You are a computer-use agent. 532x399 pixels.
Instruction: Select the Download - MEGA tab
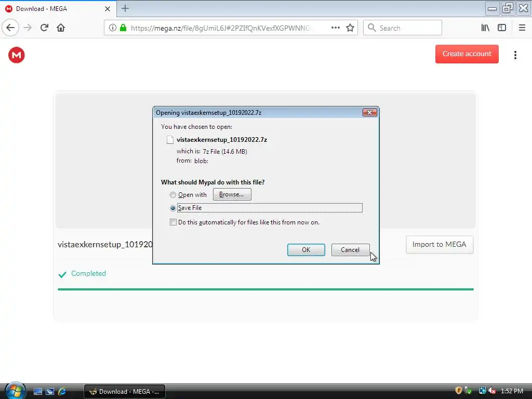coord(58,9)
